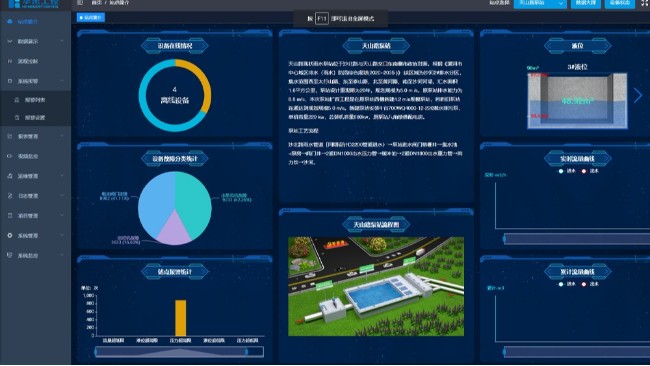Go to 首页 via breadcrumb link

pos(97,2)
